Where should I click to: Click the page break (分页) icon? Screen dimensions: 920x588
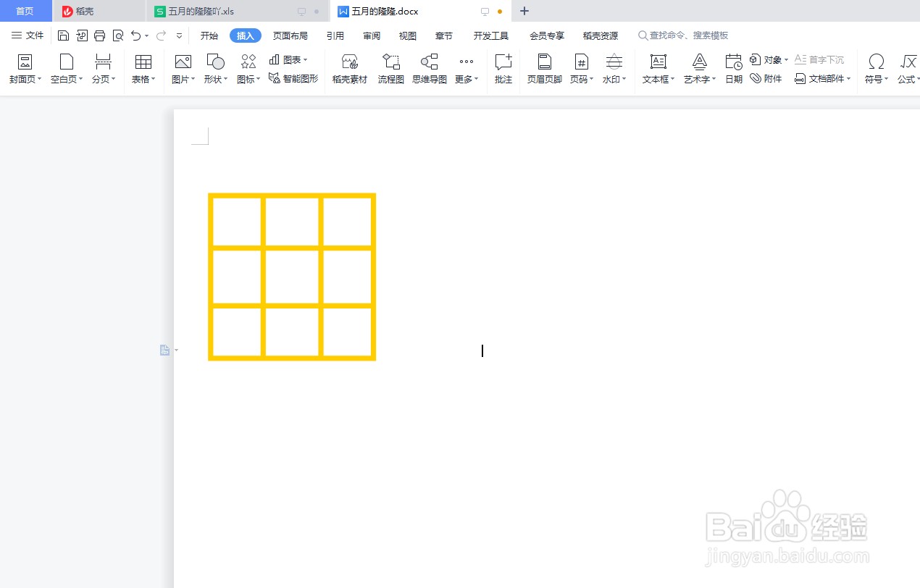tap(104, 62)
